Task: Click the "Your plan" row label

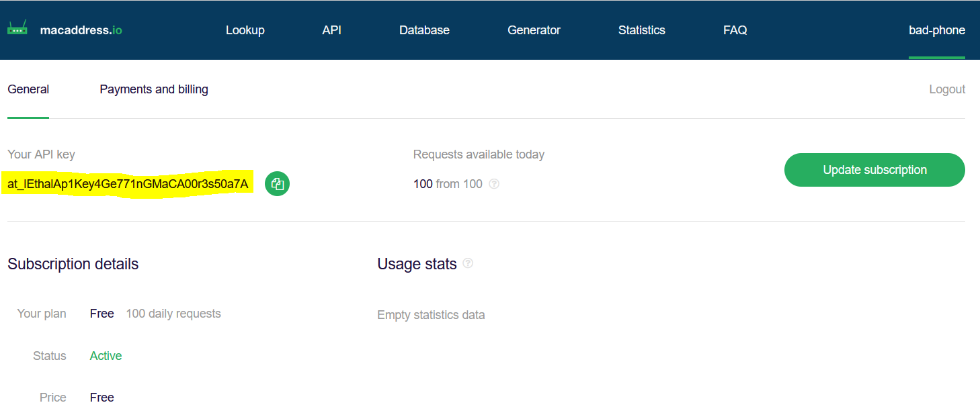Action: 42,314
